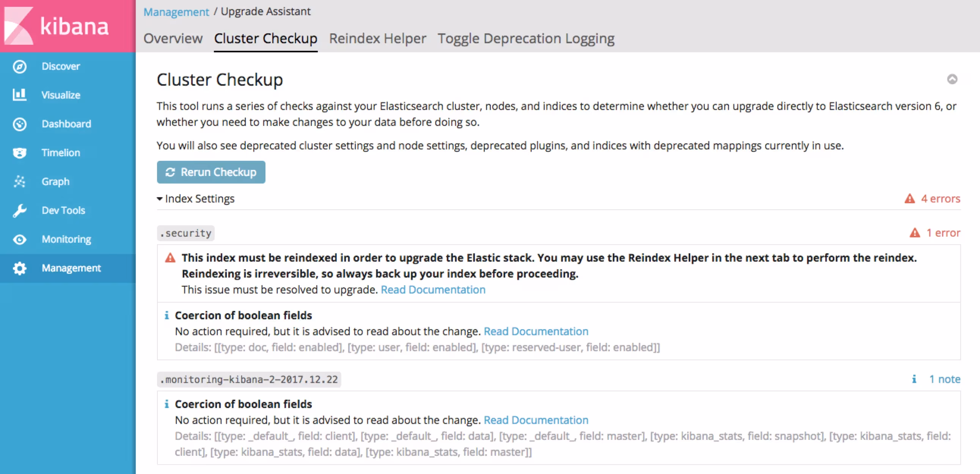Open Read Documentation under .monitoring-kibana index
The height and width of the screenshot is (474, 980).
[x=536, y=420]
